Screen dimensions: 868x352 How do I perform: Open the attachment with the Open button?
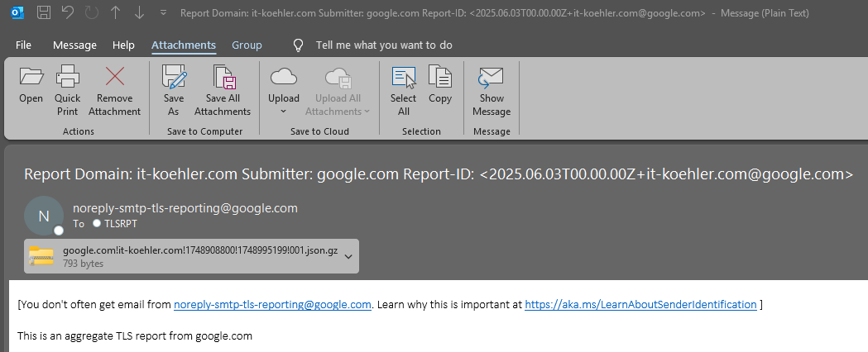point(31,84)
